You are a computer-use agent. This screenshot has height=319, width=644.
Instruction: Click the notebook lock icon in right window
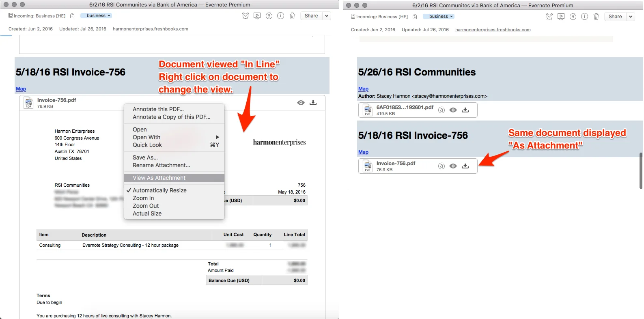[415, 17]
